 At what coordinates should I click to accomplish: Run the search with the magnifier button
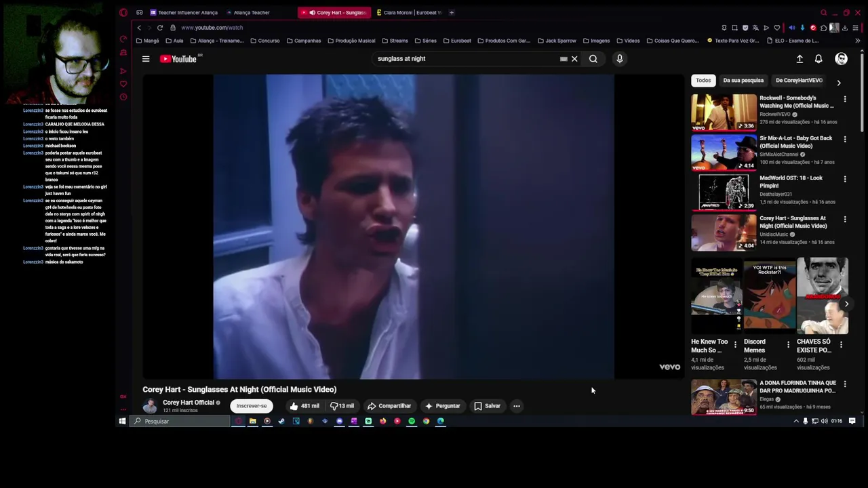(x=593, y=59)
